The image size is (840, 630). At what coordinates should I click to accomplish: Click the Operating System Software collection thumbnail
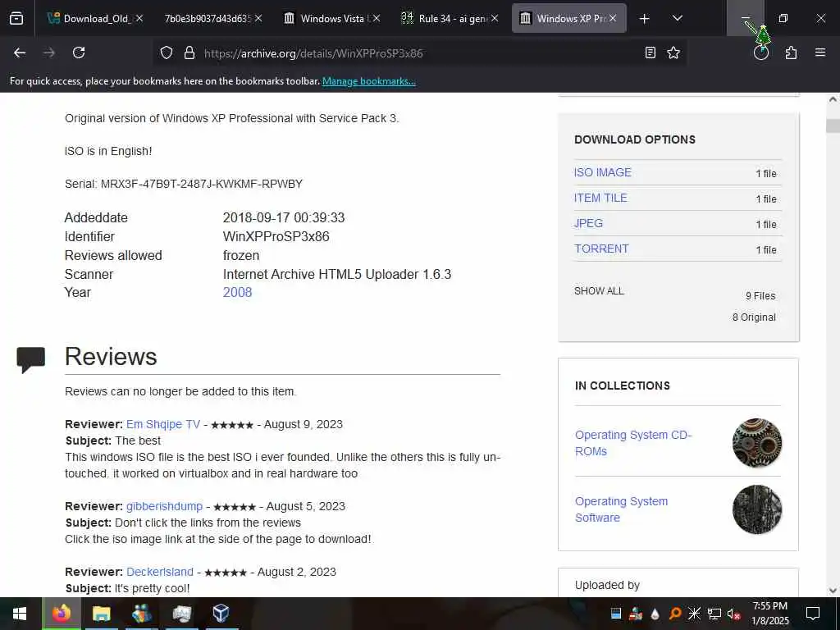pyautogui.click(x=757, y=509)
